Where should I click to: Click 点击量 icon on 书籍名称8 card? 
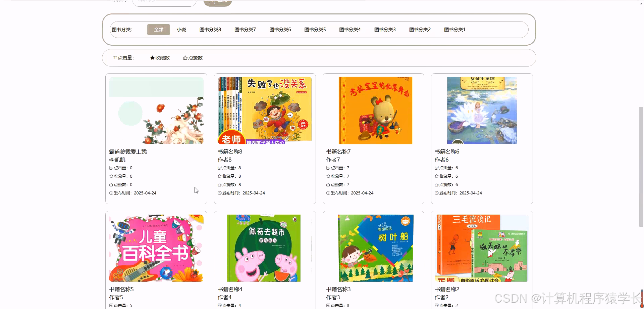point(220,168)
